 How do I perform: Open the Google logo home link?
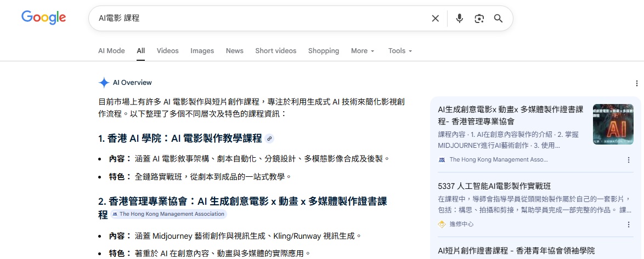(43, 18)
